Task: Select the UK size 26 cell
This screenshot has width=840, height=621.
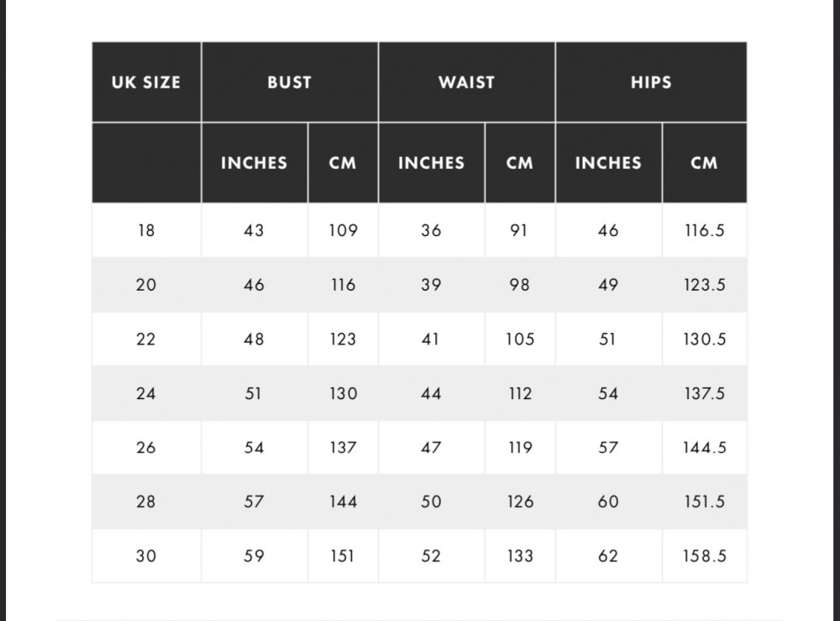Action: (146, 448)
